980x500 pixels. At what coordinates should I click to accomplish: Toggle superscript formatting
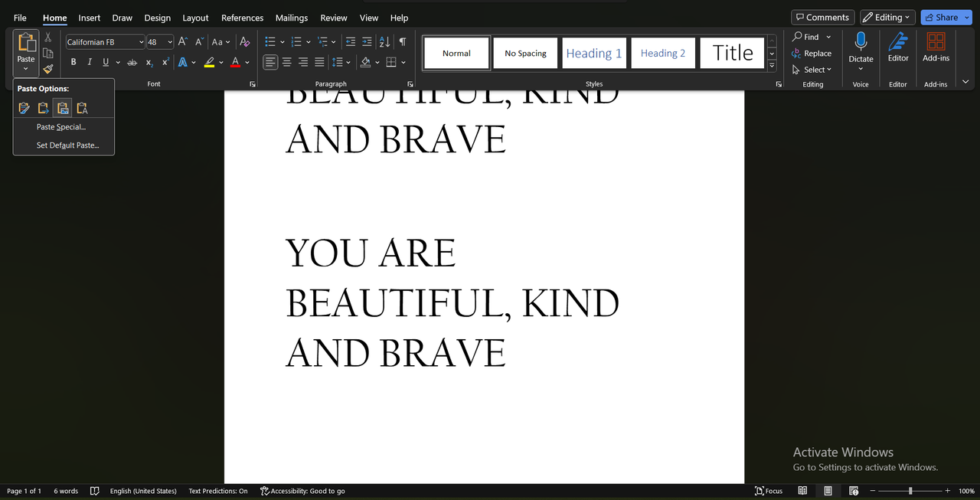click(165, 62)
